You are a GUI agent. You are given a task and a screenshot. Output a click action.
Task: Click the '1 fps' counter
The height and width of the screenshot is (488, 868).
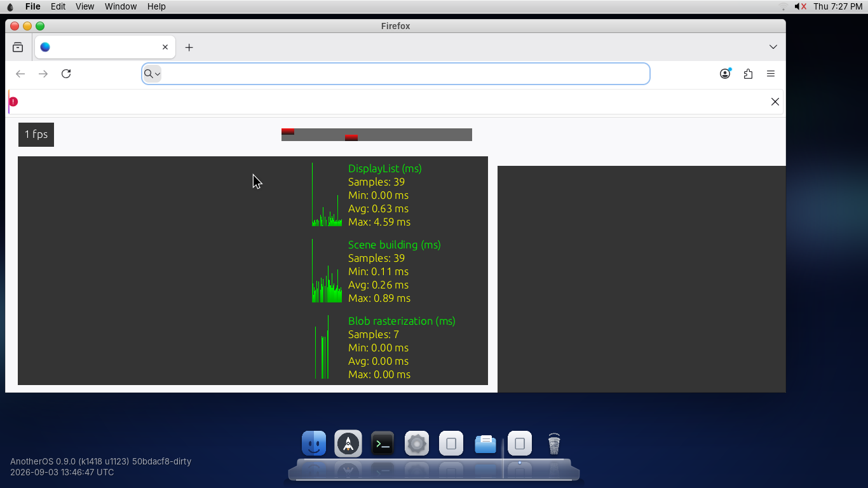tap(36, 135)
